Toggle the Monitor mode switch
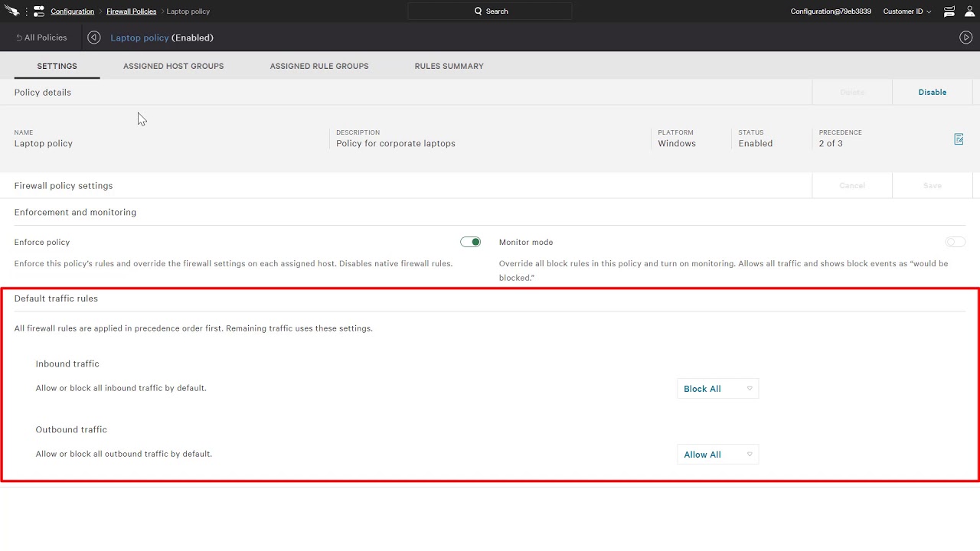This screenshot has height=551, width=980. click(x=955, y=242)
